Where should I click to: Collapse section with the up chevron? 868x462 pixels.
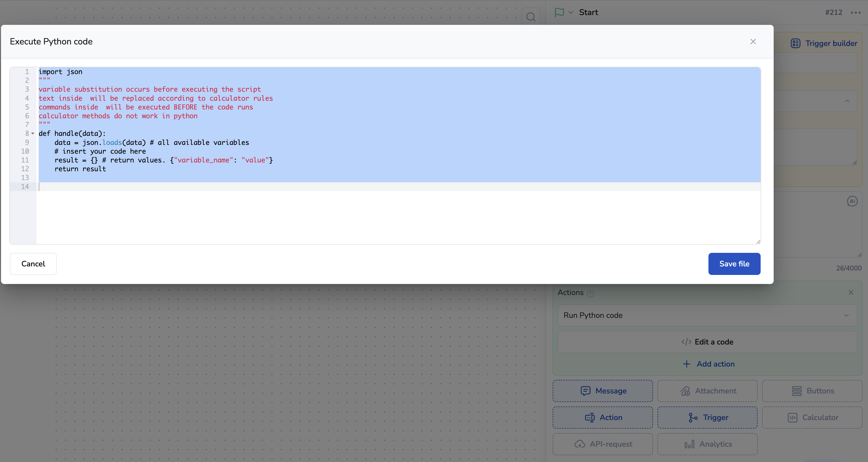(x=847, y=101)
